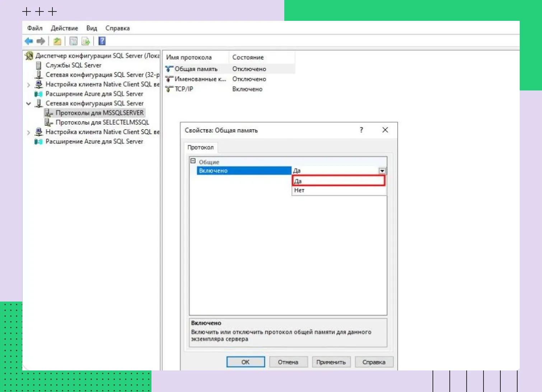Click the export list toolbar icon
This screenshot has width=542, height=392.
click(x=86, y=41)
